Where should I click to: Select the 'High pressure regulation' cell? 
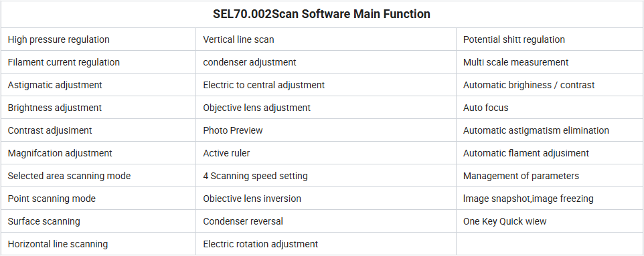point(98,39)
